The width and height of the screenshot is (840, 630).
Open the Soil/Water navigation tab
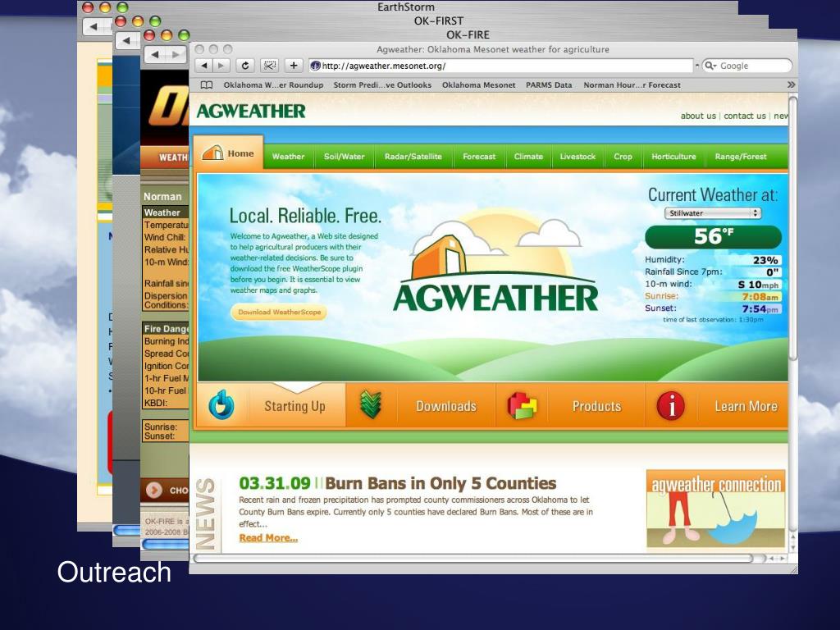tap(344, 157)
